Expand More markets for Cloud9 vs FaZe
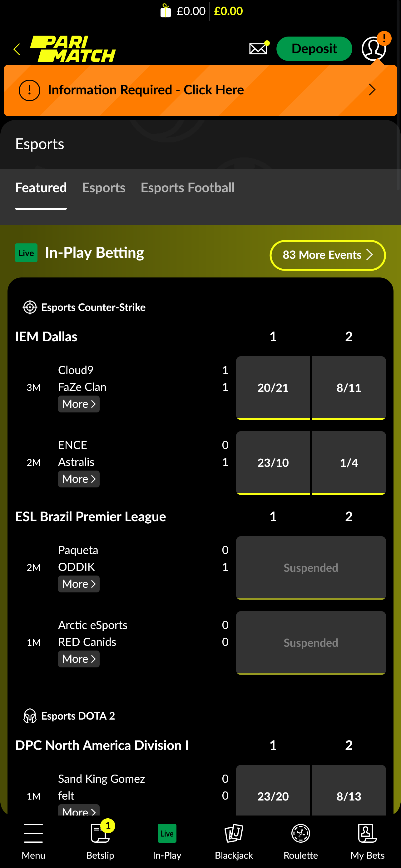Image resolution: width=401 pixels, height=868 pixels. coord(79,404)
